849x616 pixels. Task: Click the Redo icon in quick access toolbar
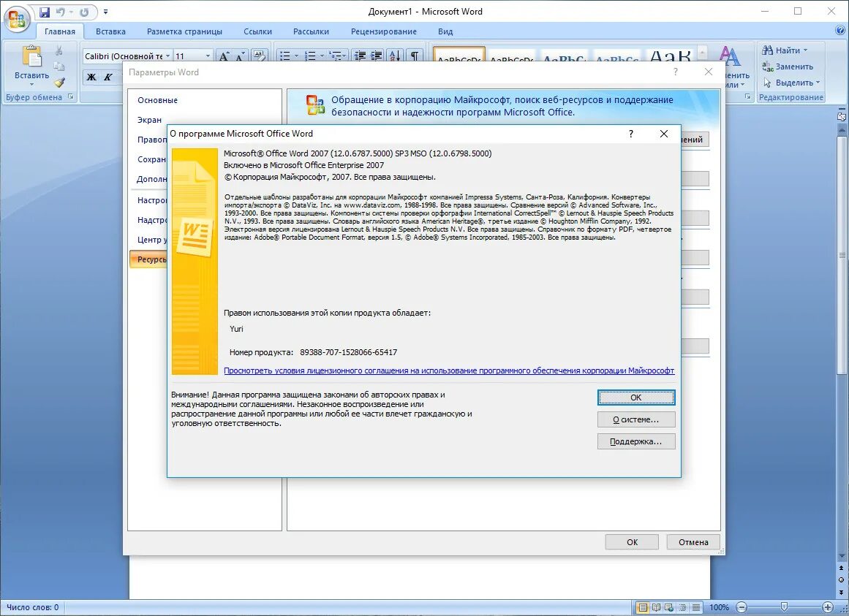point(84,12)
